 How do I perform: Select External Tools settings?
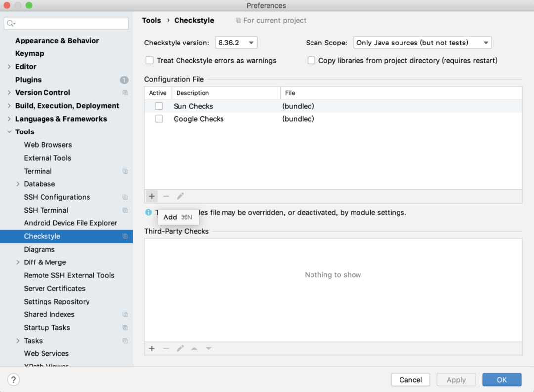pyautogui.click(x=47, y=158)
